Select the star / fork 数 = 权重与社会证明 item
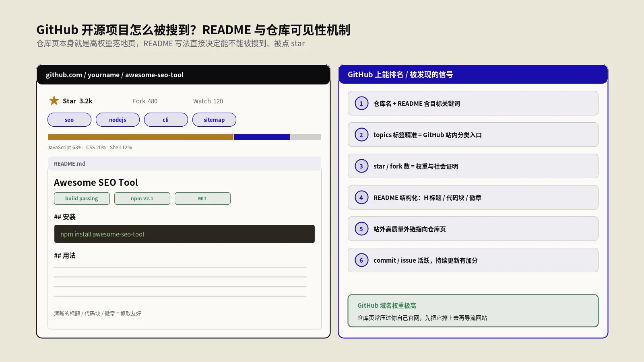The width and height of the screenshot is (644, 362). (x=473, y=166)
